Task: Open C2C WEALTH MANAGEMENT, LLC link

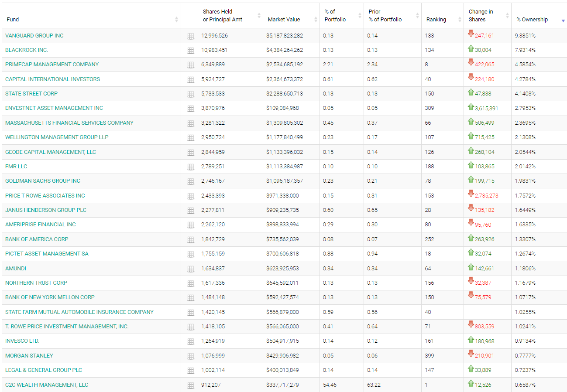Action: pyautogui.click(x=47, y=385)
